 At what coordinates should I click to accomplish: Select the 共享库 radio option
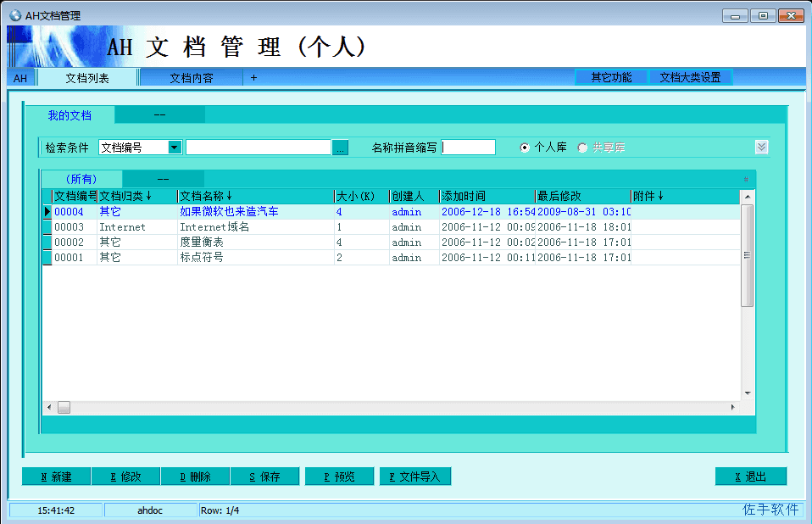[582, 148]
